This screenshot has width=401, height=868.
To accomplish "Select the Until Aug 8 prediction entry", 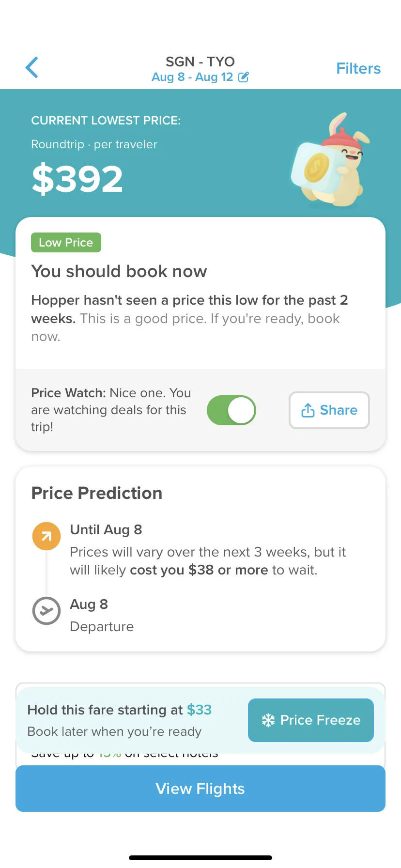I will (208, 550).
